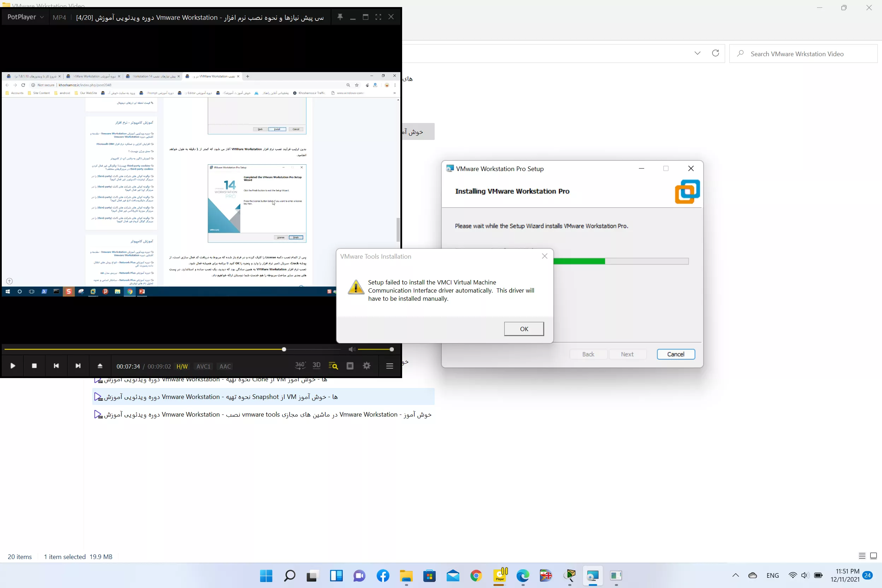Toggle 360 degree video mode
The image size is (882, 588).
[x=300, y=366]
